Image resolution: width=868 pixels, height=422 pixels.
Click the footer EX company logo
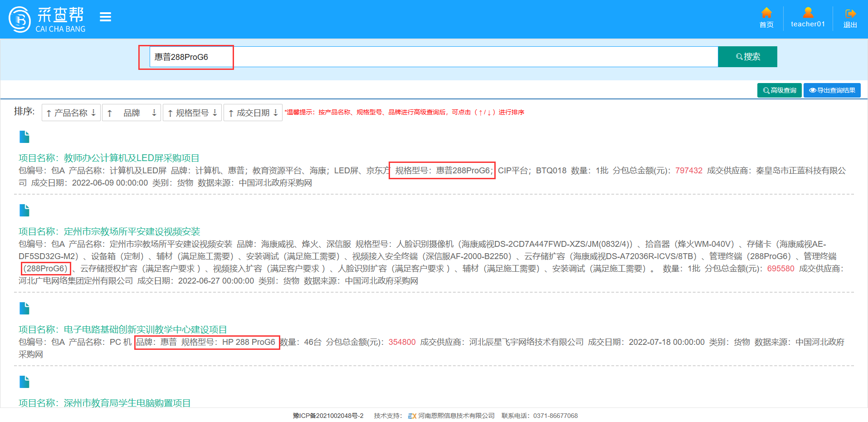click(412, 416)
